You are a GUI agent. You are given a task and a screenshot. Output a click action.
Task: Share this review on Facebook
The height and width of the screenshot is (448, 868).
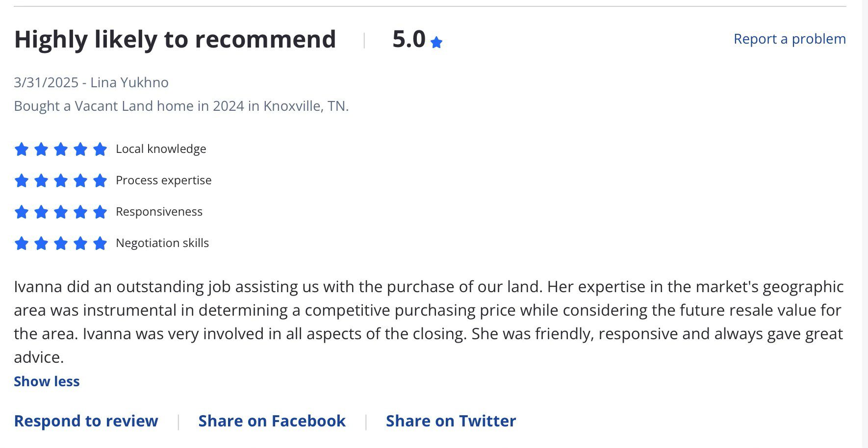click(272, 421)
